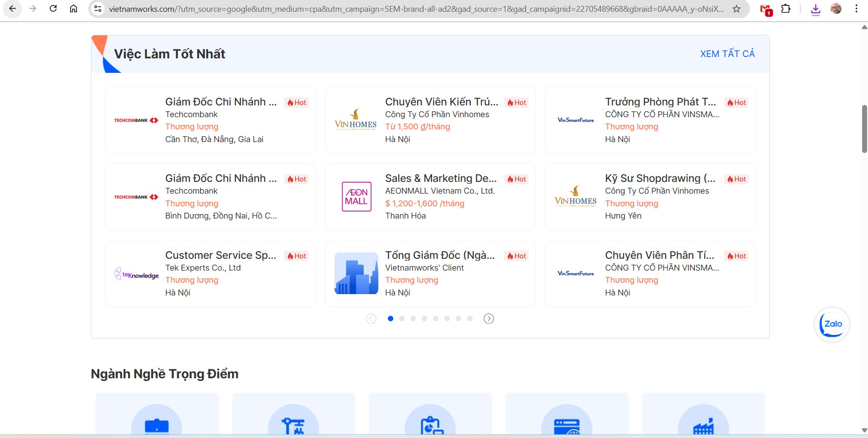Open the browser downloads icon
Screen dimensions: 868x438
coord(816,9)
